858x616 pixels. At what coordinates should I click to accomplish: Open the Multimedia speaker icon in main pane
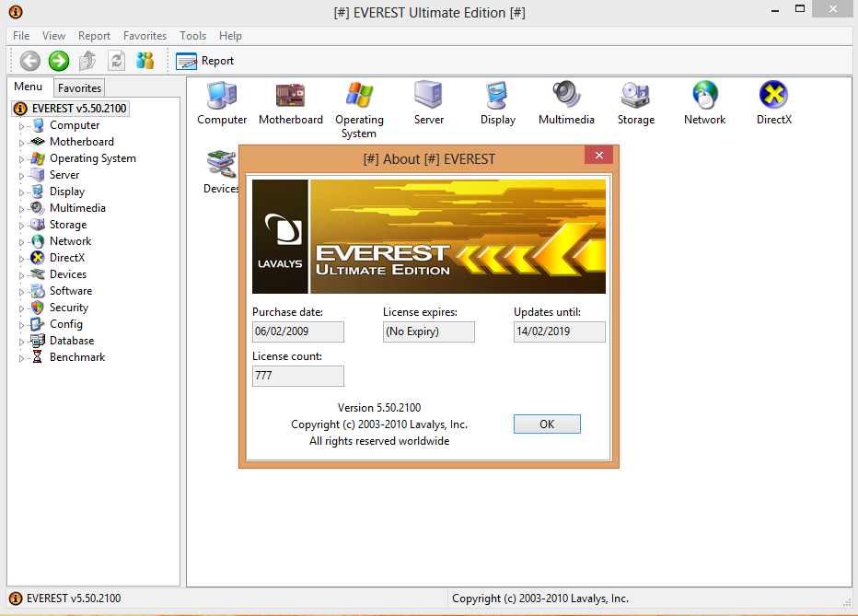[x=566, y=95]
